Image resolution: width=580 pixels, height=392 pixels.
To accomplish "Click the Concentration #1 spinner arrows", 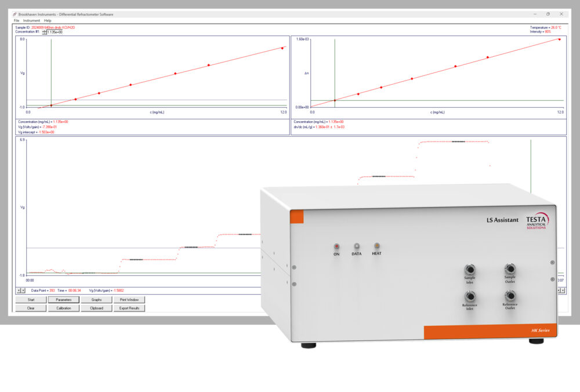I will coord(45,32).
